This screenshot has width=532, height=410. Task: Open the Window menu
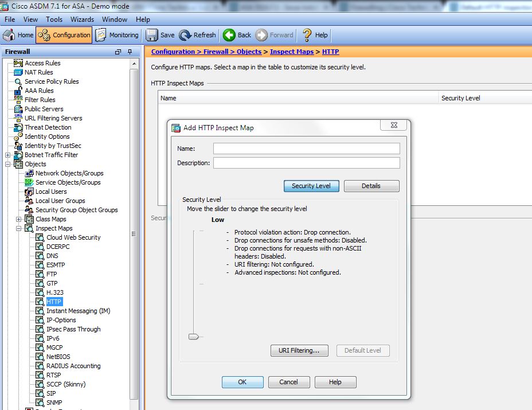(x=115, y=19)
